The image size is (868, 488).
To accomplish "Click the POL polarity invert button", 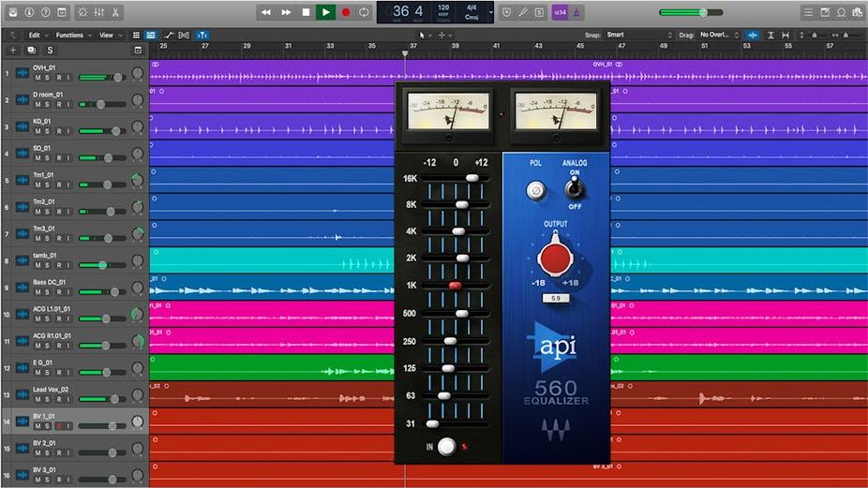I will pos(535,190).
